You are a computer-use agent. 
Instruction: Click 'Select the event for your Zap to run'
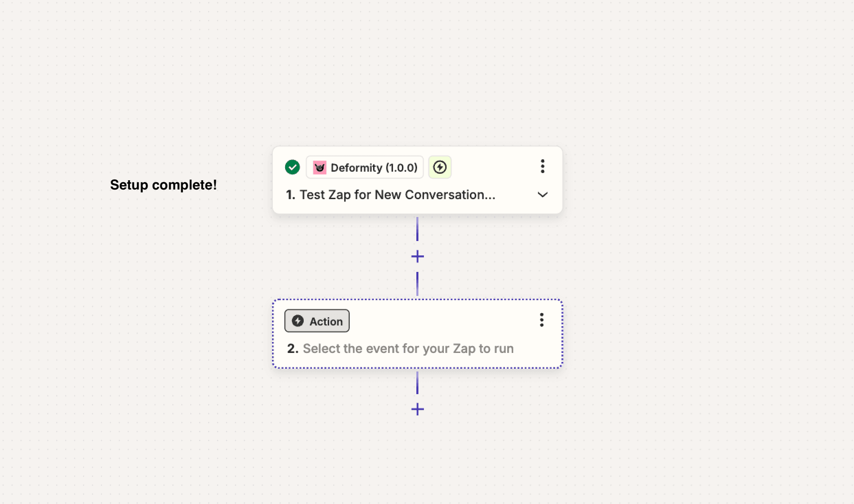coord(408,348)
